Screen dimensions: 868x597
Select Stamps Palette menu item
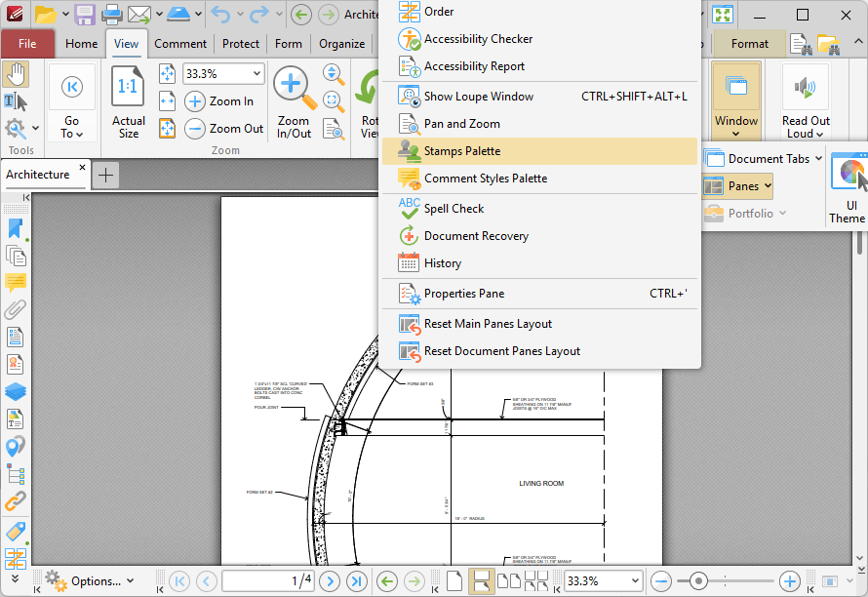(539, 151)
